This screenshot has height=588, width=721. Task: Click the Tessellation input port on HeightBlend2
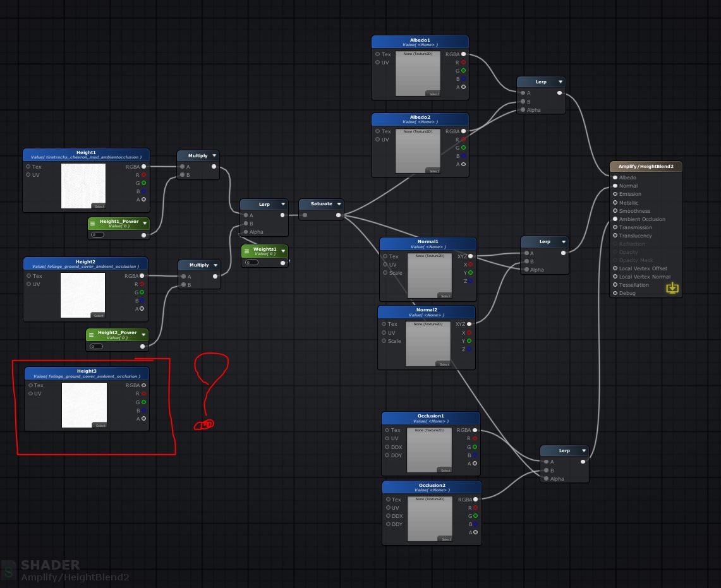(x=615, y=285)
